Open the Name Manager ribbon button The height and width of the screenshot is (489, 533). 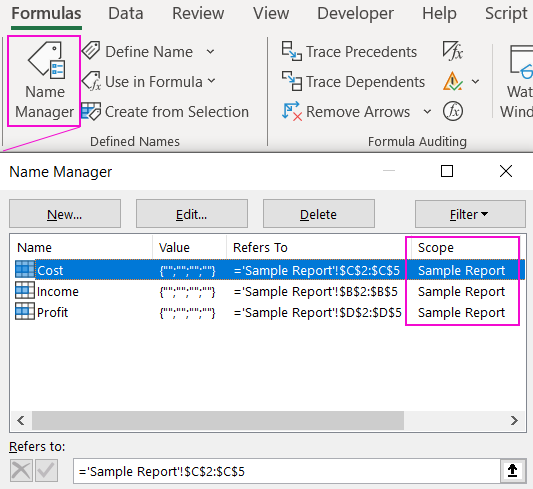(44, 81)
